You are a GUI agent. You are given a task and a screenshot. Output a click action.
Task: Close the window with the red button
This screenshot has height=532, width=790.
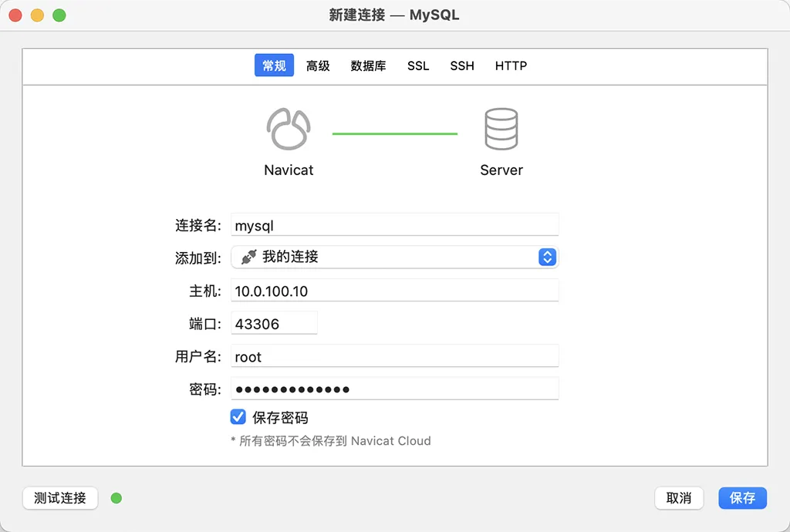15,15
